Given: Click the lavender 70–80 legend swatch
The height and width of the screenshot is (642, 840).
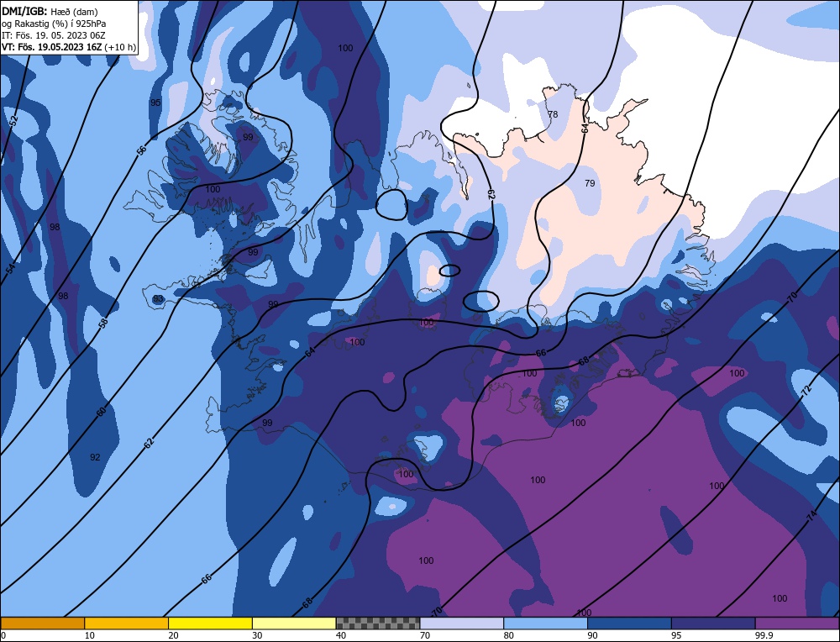Looking at the screenshot, I should coord(462,623).
